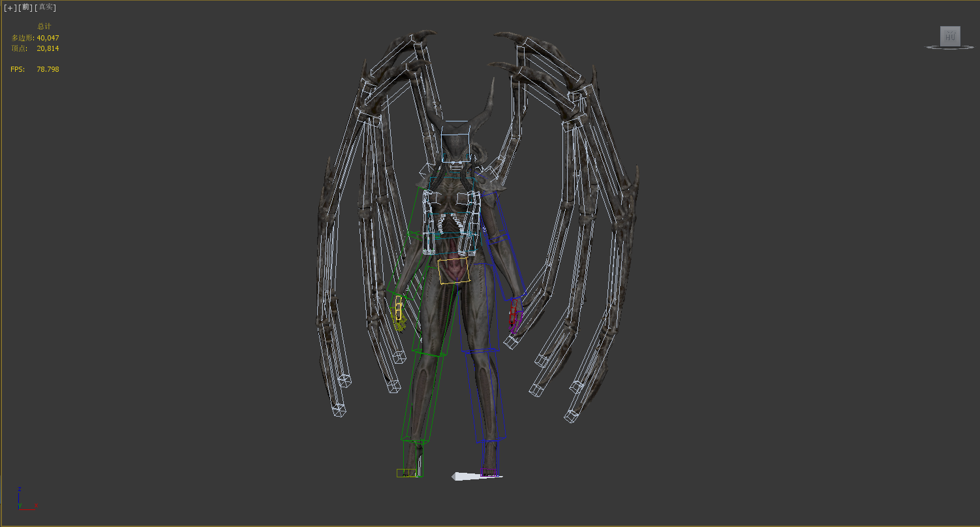Screen dimensions: 980x527
Task: Select the yellow pelvis bone
Action: (453, 271)
